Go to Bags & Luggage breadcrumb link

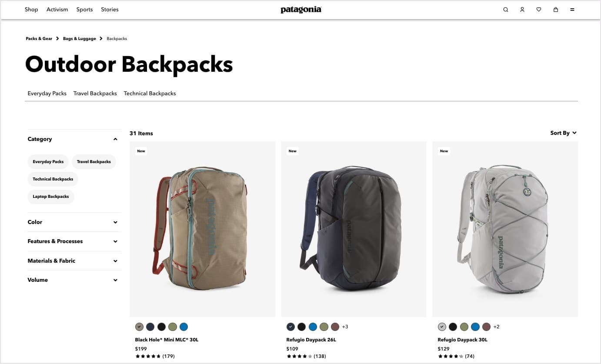[80, 39]
